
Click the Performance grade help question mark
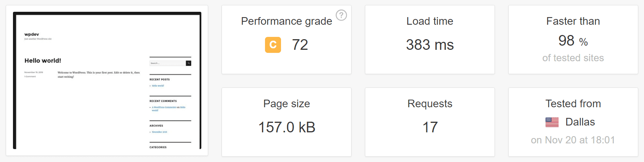point(341,15)
